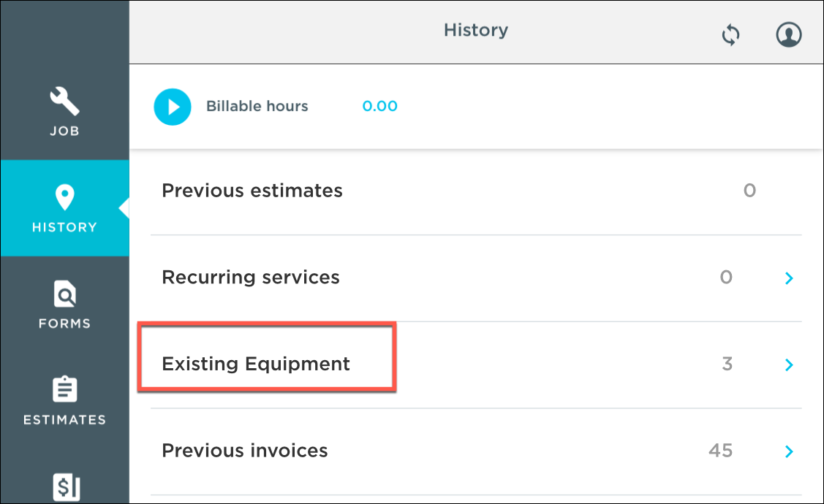The image size is (824, 504).
Task: Click the Previous invoices count 45
Action: point(720,451)
